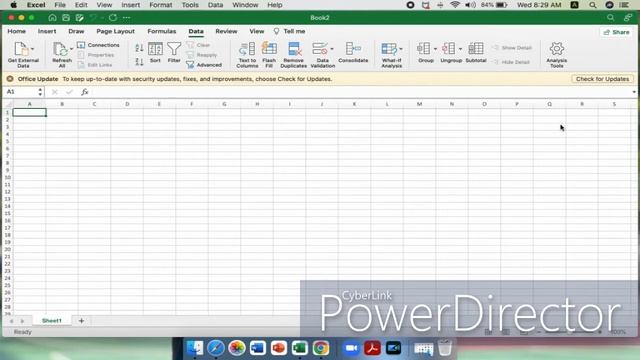Screen dimensions: 640x360
Task: Click the Share button
Action: 617,32
